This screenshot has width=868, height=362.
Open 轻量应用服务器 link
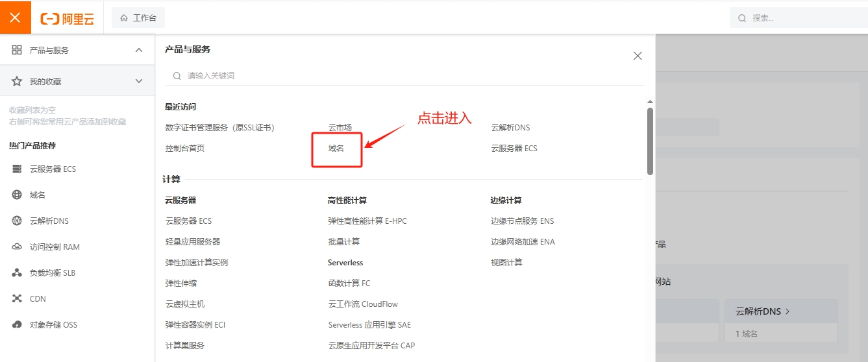tap(193, 241)
